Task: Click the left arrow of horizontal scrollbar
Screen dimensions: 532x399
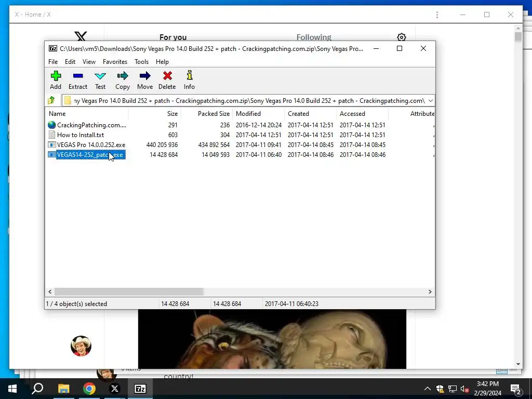Action: click(x=50, y=292)
